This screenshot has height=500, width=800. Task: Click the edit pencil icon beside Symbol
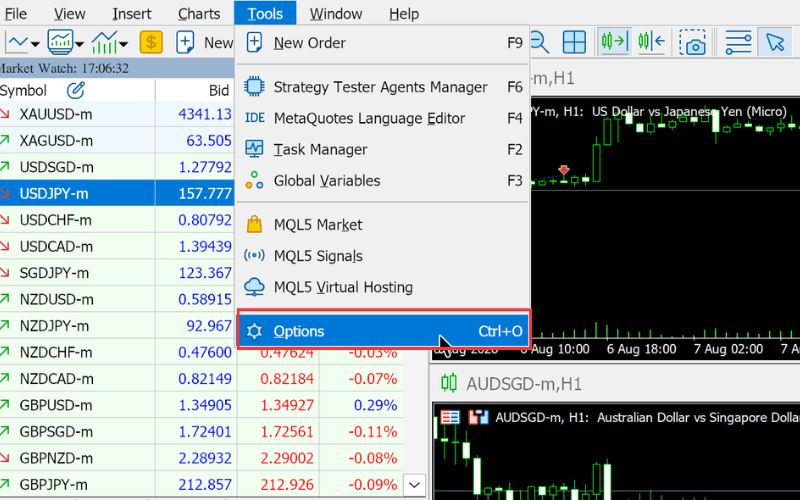pyautogui.click(x=76, y=91)
